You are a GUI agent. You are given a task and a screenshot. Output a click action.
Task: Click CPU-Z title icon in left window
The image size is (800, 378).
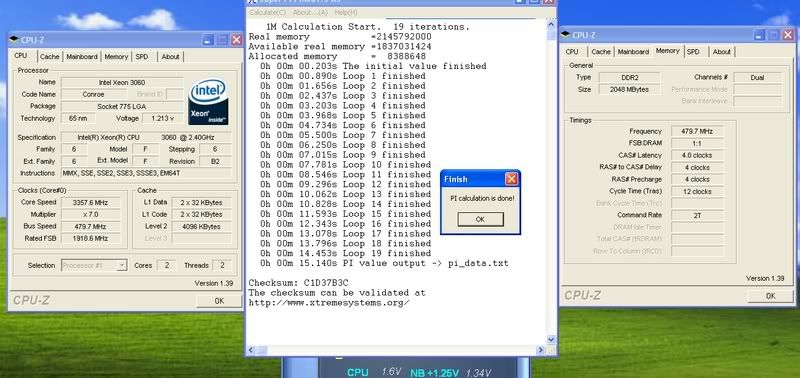14,40
